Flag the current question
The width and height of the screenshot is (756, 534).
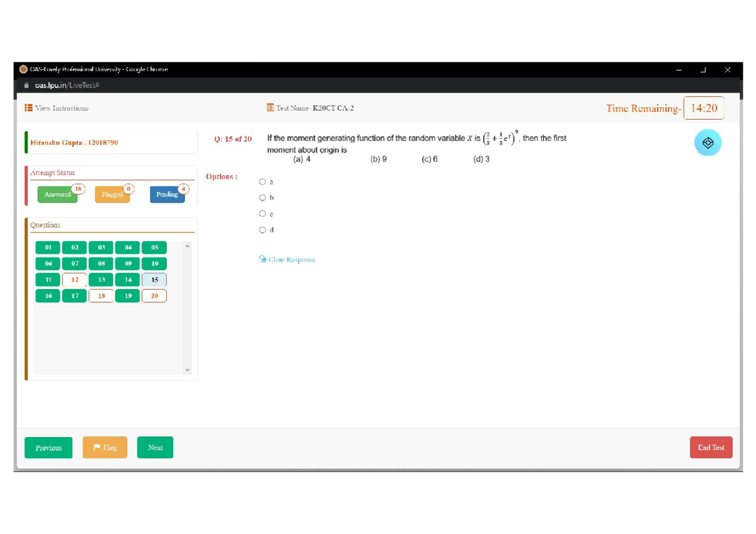(105, 448)
